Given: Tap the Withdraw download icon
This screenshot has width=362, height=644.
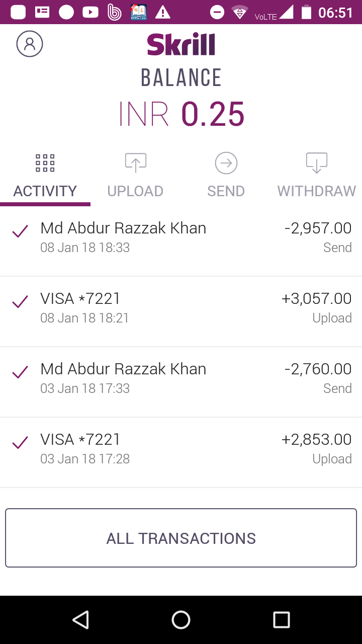Looking at the screenshot, I should tap(317, 163).
